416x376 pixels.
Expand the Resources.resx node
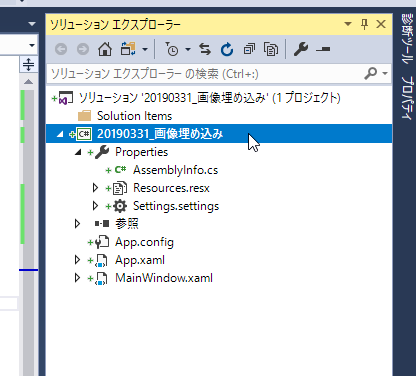tap(95, 188)
